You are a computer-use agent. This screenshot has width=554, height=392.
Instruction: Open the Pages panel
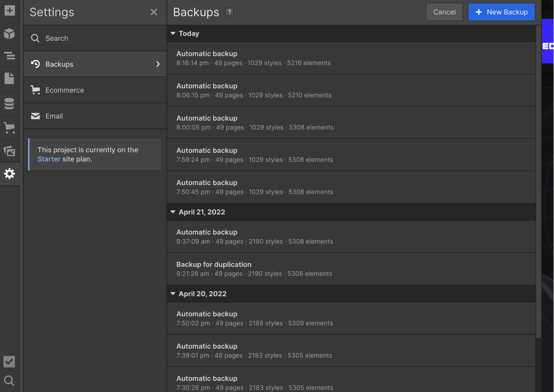coord(9,79)
